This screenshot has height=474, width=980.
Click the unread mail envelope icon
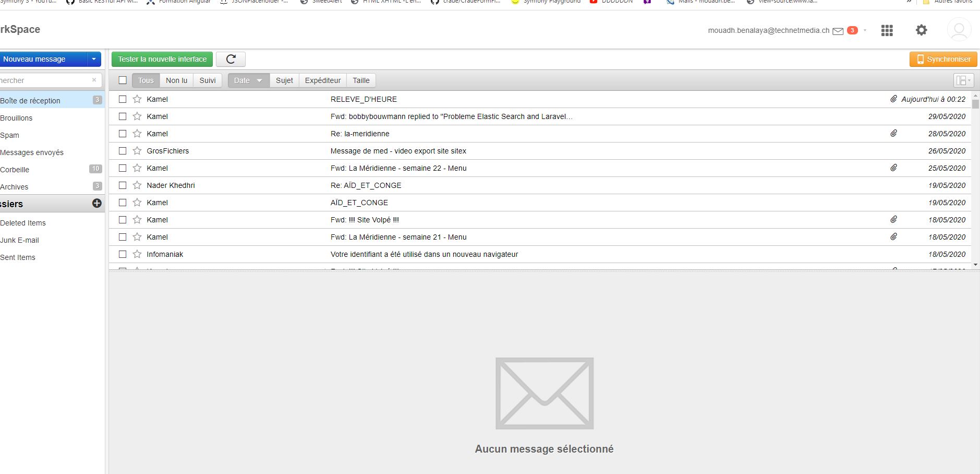pos(838,31)
